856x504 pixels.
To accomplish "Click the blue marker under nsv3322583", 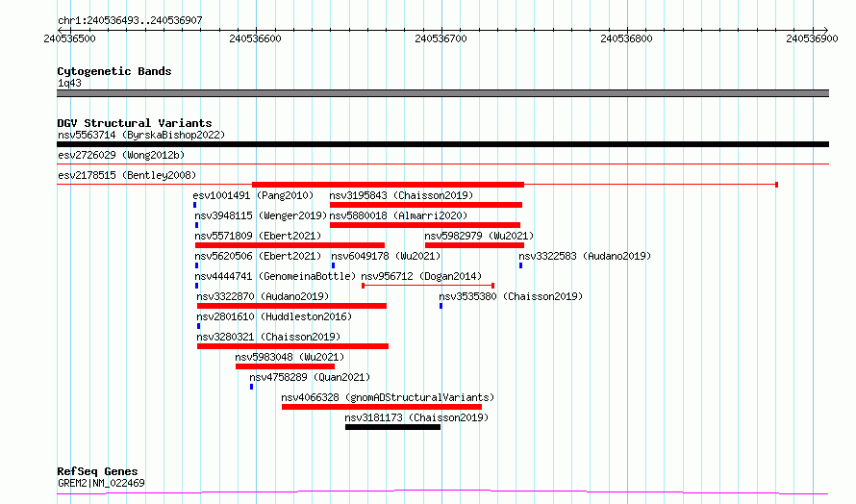I will click(x=520, y=265).
